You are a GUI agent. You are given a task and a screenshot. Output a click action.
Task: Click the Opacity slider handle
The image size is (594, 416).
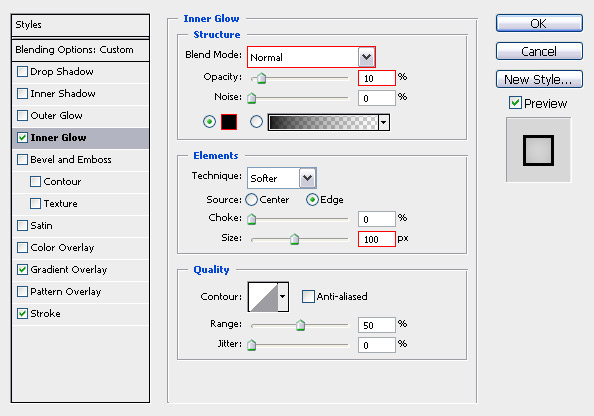(261, 78)
